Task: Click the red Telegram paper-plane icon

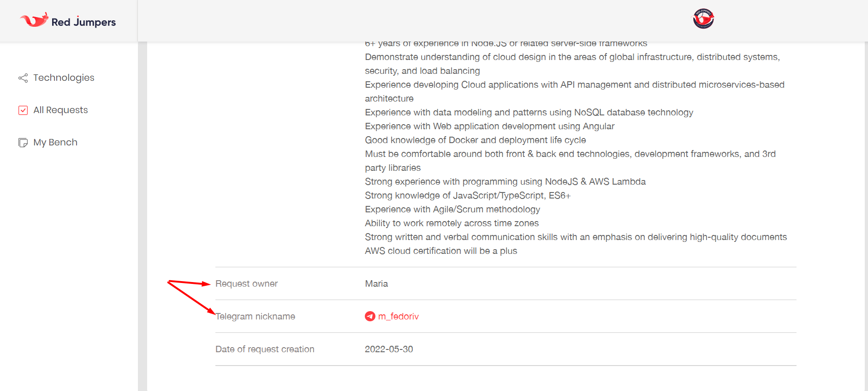Action: pyautogui.click(x=370, y=316)
